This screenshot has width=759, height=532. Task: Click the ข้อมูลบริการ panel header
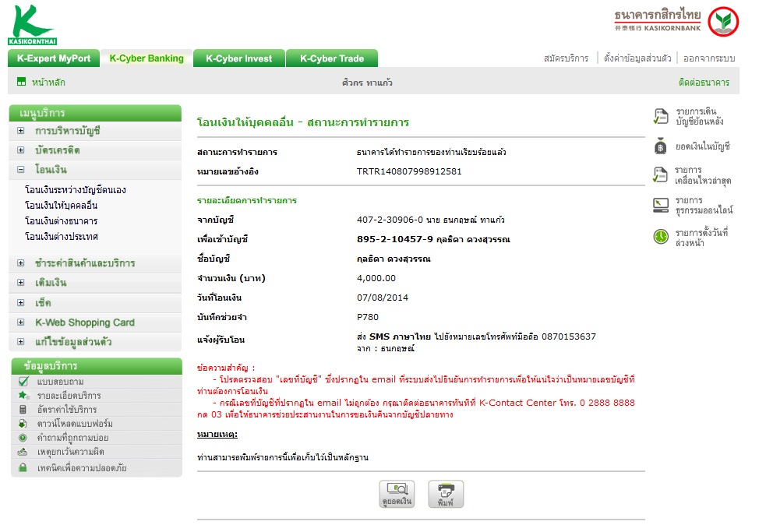pos(97,365)
